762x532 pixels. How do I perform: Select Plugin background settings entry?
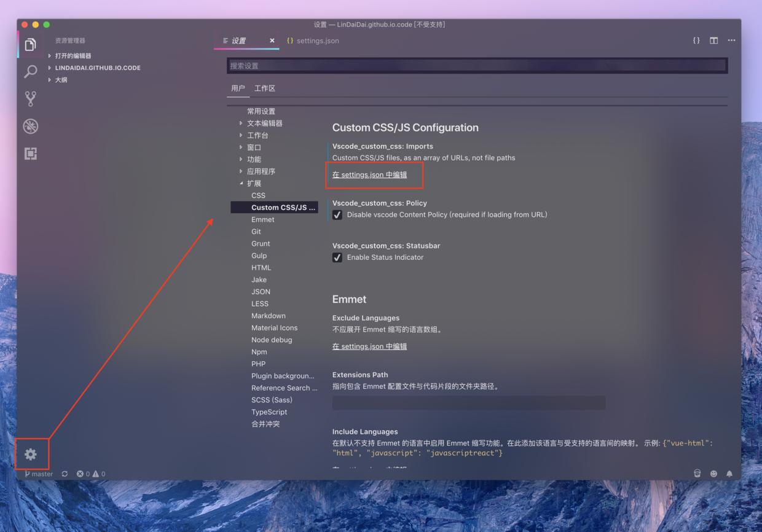pyautogui.click(x=283, y=376)
